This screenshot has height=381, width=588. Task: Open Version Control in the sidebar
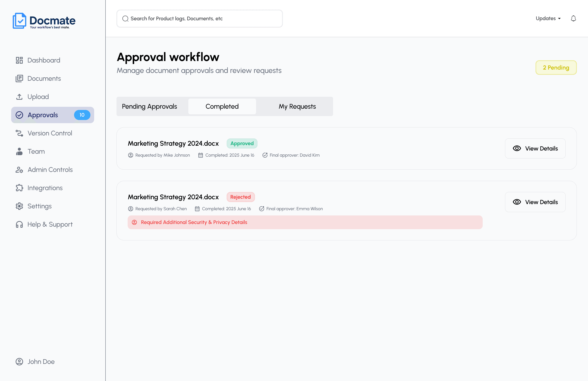53,133
